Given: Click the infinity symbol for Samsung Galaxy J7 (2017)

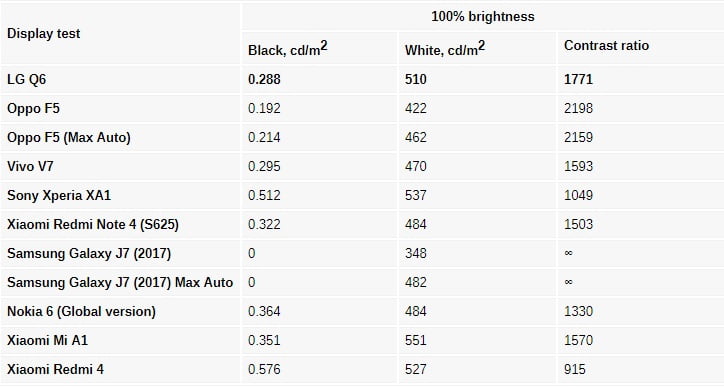Looking at the screenshot, I should click(568, 253).
